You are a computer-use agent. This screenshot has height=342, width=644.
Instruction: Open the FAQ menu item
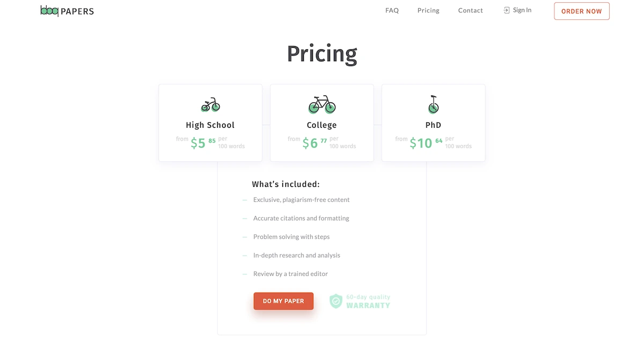coord(392,10)
